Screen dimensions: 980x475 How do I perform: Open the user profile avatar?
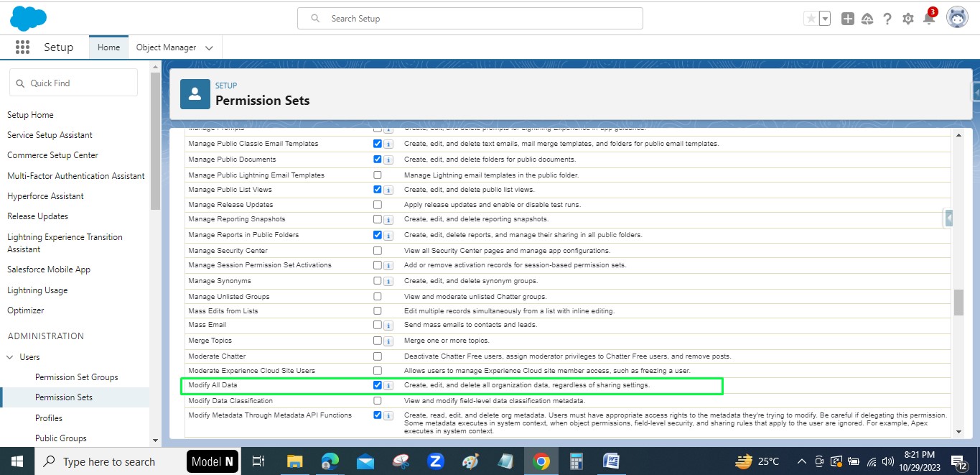[x=958, y=18]
